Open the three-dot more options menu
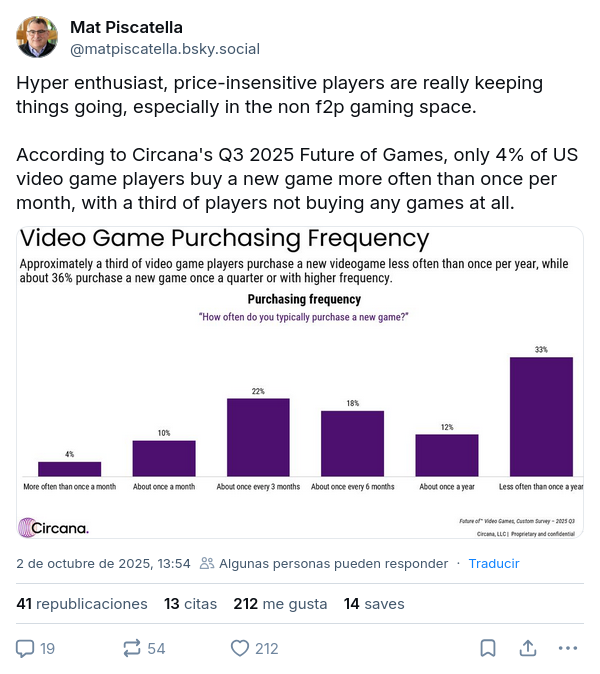The height and width of the screenshot is (674, 600). [567, 648]
